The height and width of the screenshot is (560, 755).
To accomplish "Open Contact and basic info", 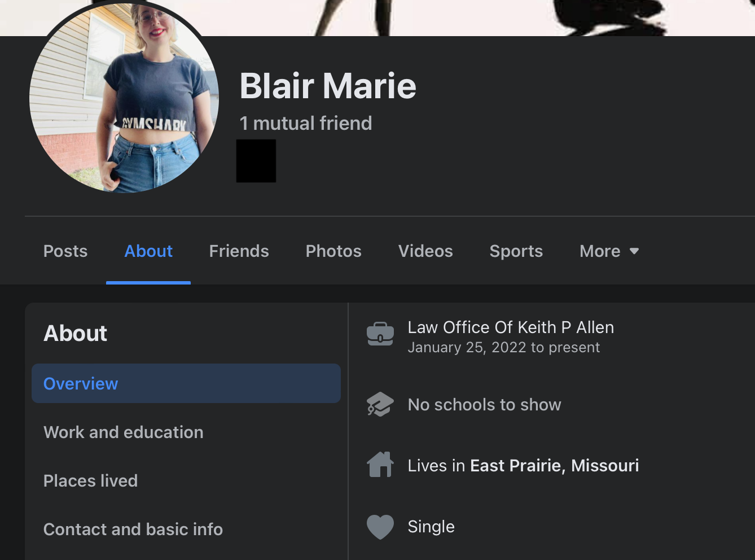I will coord(133,530).
